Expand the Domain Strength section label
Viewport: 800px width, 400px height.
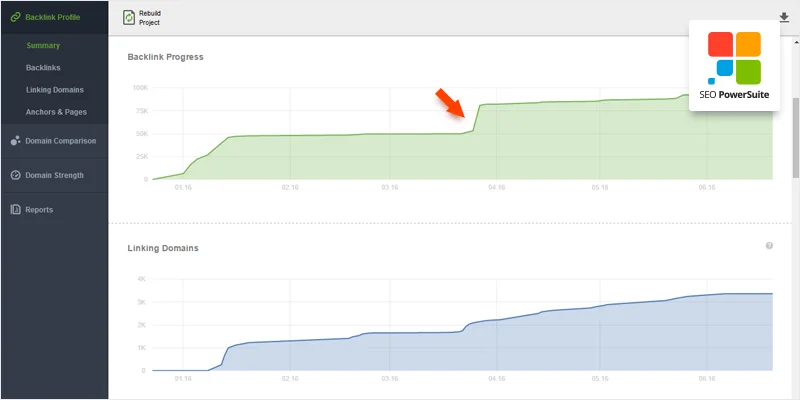click(54, 175)
